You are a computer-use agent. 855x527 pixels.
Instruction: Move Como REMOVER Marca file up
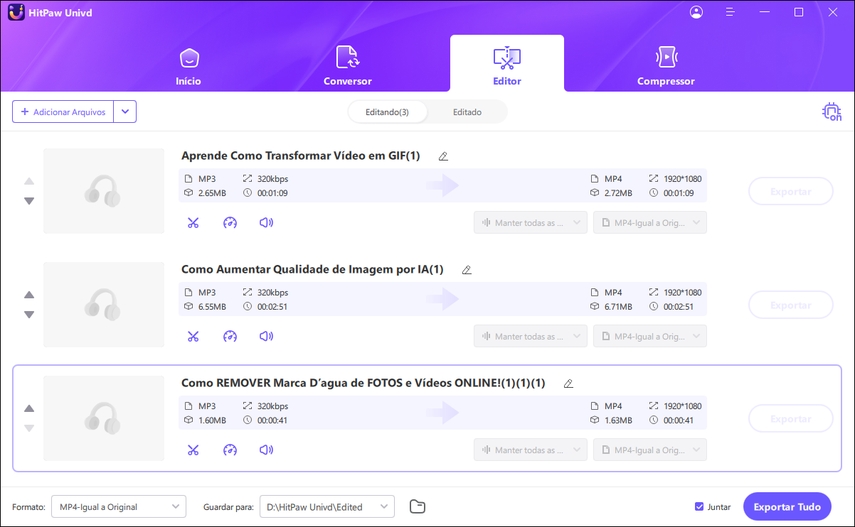click(x=29, y=408)
